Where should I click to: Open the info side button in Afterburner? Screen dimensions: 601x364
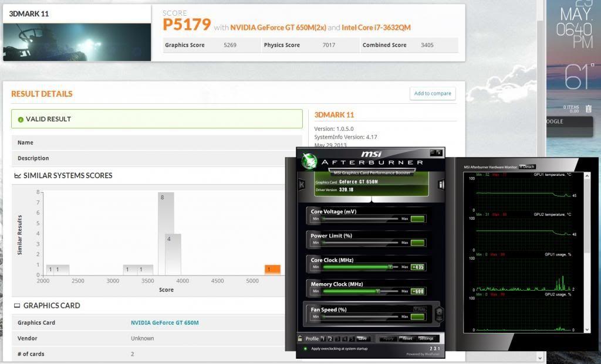(x=441, y=185)
